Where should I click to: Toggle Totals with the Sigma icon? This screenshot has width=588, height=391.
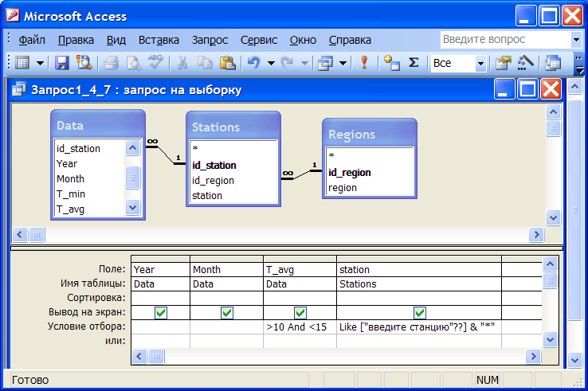[414, 63]
